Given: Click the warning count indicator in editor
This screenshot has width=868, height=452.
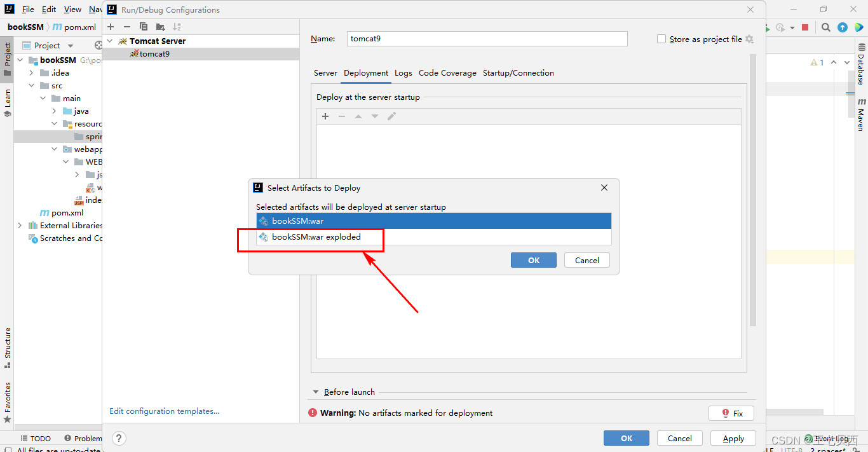Looking at the screenshot, I should pos(817,62).
